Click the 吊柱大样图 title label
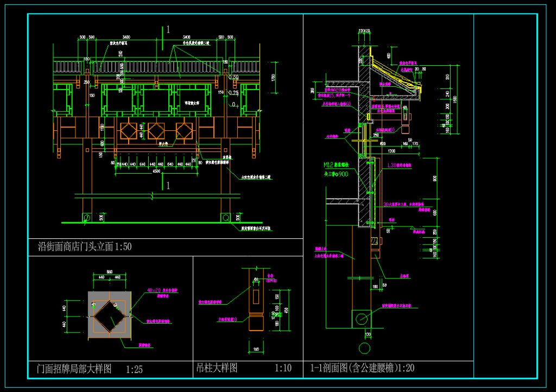 [217, 368]
